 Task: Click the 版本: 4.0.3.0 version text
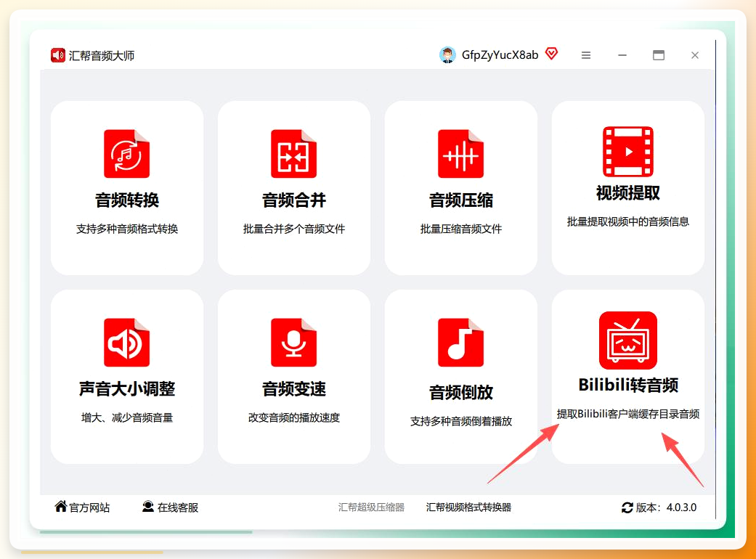click(666, 507)
